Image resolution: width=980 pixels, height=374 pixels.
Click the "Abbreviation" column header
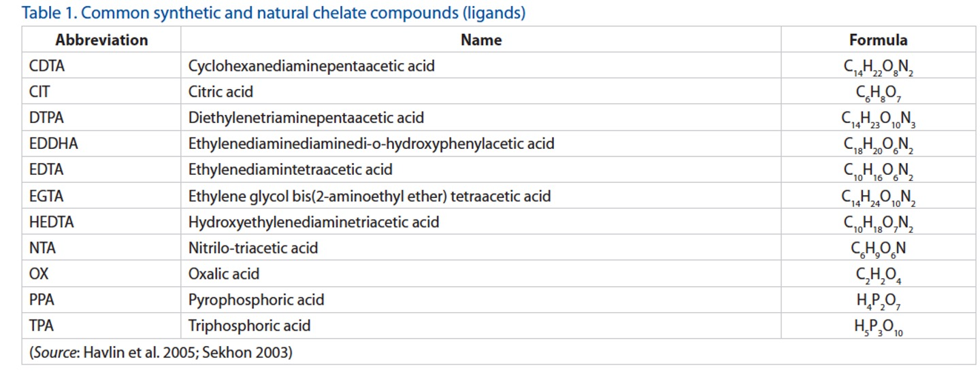(x=101, y=40)
